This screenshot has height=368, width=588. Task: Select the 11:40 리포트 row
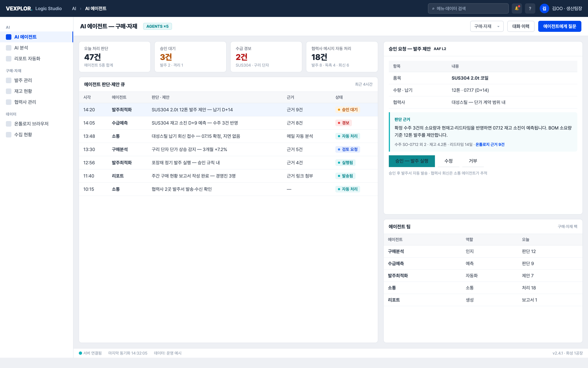[x=228, y=176]
